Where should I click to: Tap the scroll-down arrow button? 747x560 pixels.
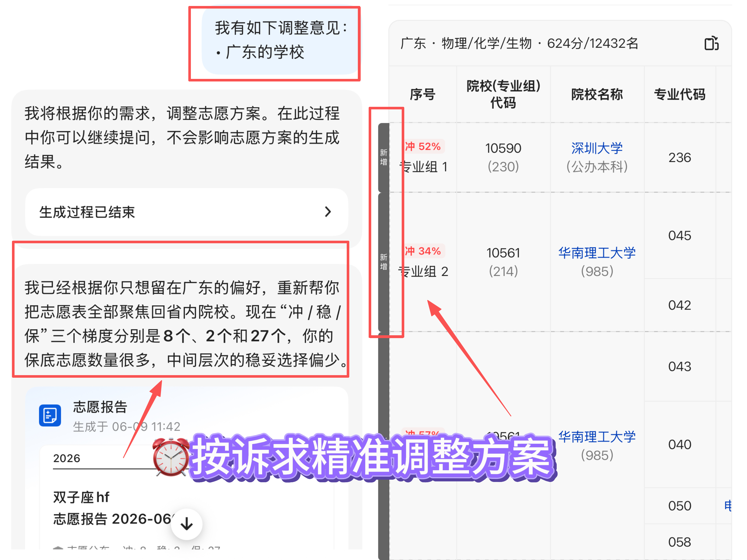[186, 524]
